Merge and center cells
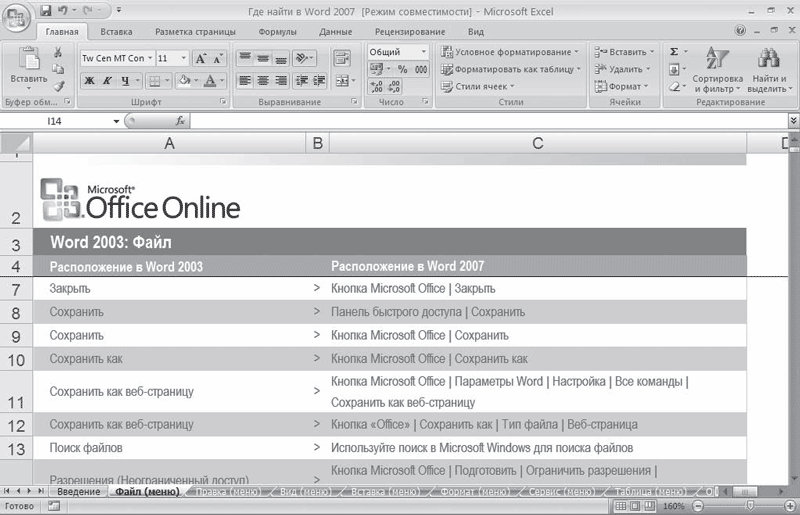 342,81
